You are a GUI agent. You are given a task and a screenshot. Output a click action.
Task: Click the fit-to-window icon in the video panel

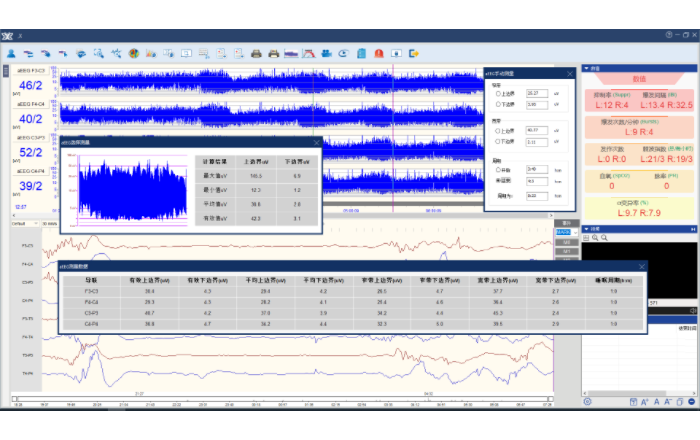click(586, 238)
